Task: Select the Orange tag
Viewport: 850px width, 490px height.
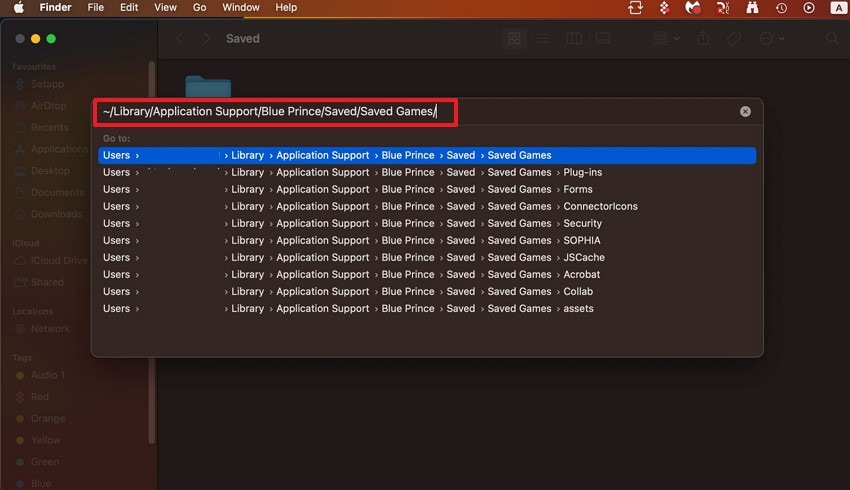Action: (x=48, y=418)
